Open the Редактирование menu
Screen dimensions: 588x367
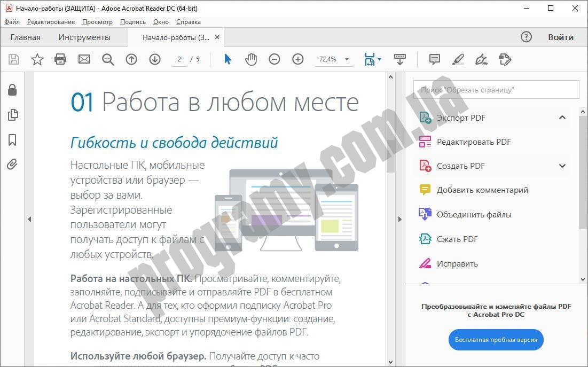pos(51,22)
